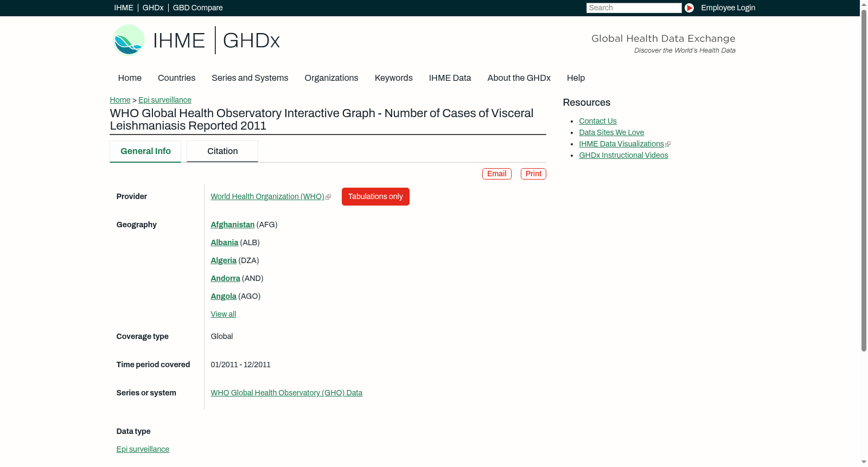The height and width of the screenshot is (467, 868).
Task: Open Afghanistan geography link
Action: click(x=232, y=225)
